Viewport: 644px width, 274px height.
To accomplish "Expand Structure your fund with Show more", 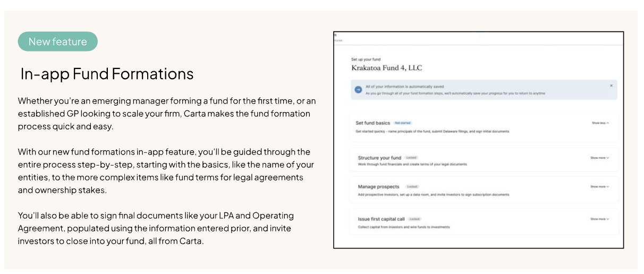I will pyautogui.click(x=599, y=158).
